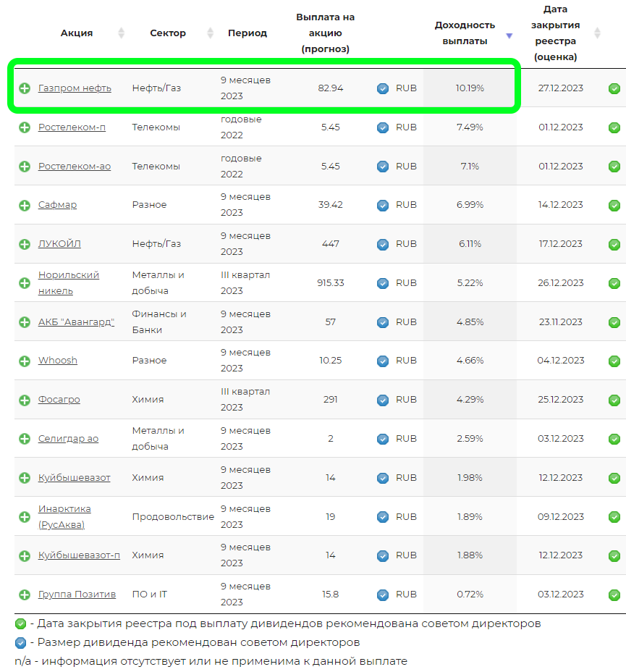Open the Фосагро stock link
This screenshot has height=672, width=626.
click(x=59, y=399)
